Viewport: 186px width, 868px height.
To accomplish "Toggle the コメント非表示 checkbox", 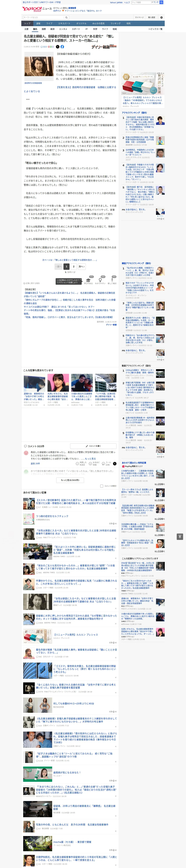I will (102, 486).
